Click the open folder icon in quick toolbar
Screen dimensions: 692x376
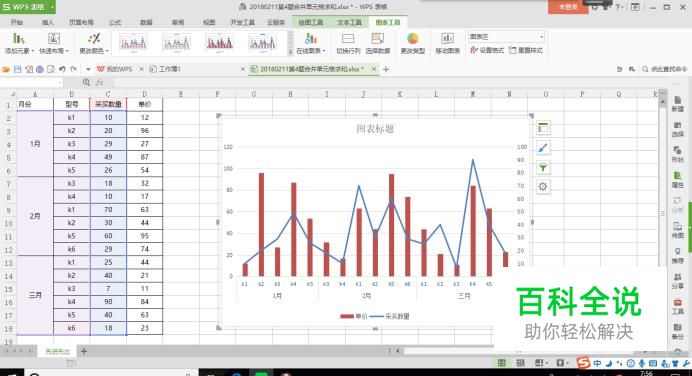[x=6, y=69]
